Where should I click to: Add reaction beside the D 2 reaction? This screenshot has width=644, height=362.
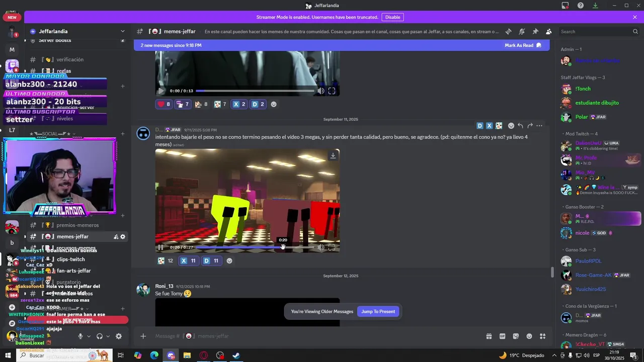[274, 104]
